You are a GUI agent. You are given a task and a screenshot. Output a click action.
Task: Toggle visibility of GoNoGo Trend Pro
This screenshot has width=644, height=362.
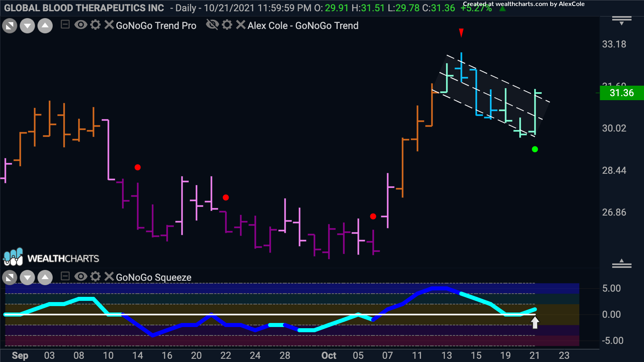coord(80,25)
